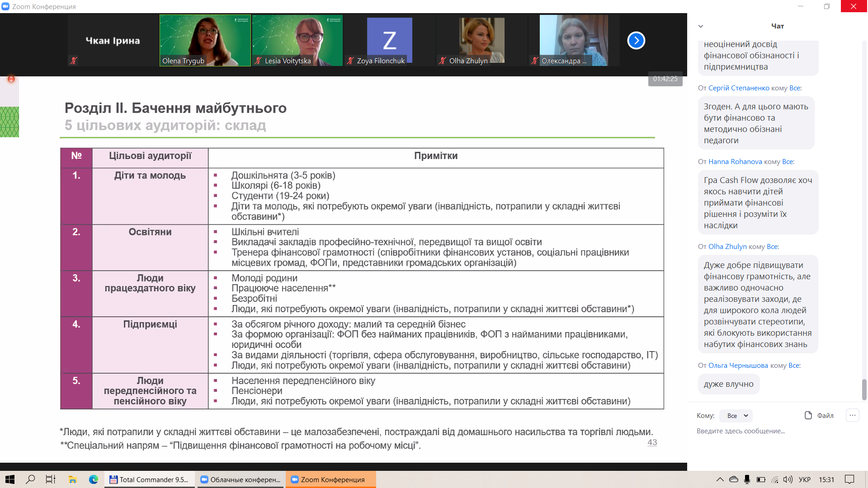The height and width of the screenshot is (488, 868).
Task: Click the red recording indicator dot
Action: (x=11, y=79)
